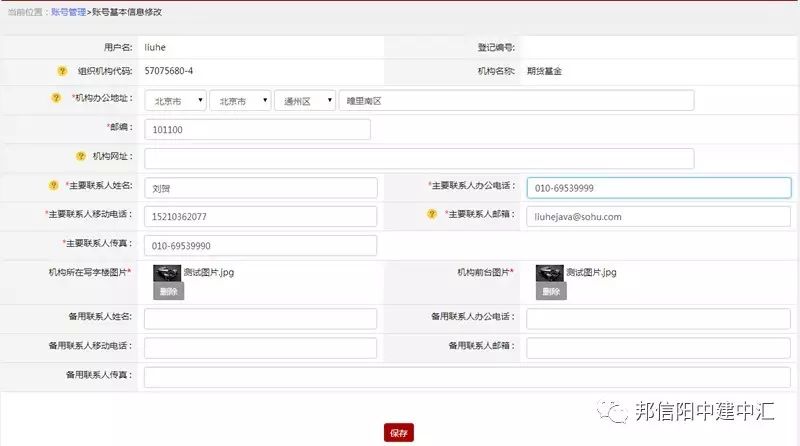The image size is (800, 446).
Task: Click the 备用联系人姓名 input field
Action: pyautogui.click(x=260, y=318)
